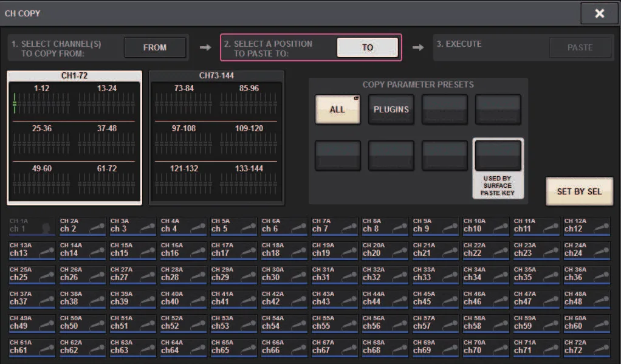Select the ch18 channel button
Screen dimensions: 621x364
[x=284, y=250]
